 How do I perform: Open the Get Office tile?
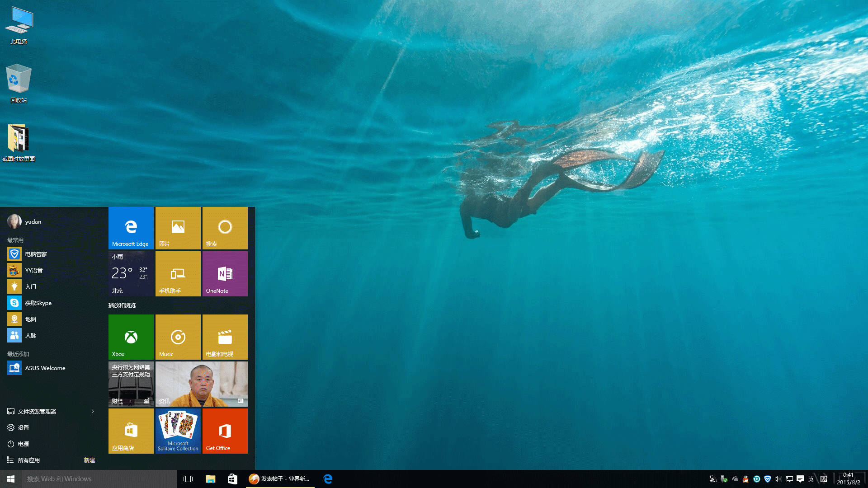(225, 431)
